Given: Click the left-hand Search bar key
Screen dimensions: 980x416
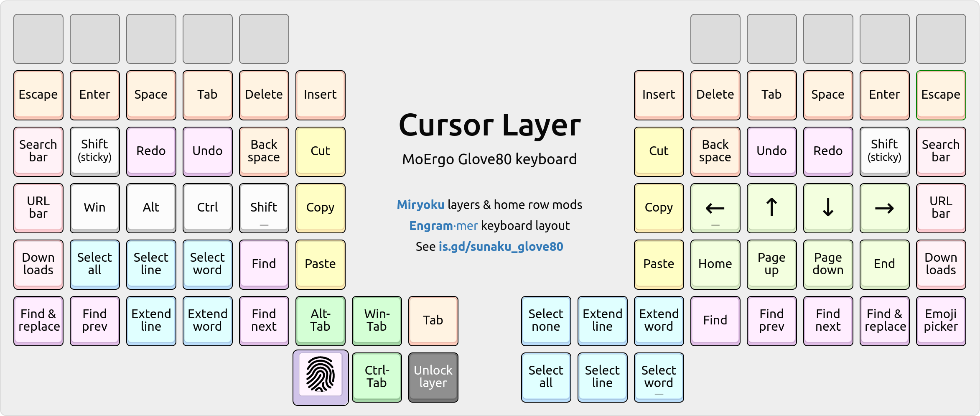Looking at the screenshot, I should [x=38, y=152].
